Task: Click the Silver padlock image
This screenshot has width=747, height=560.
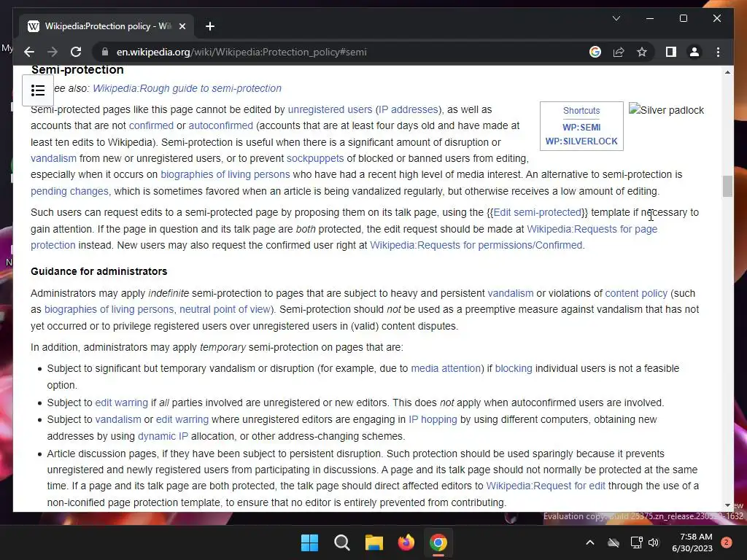Action: [666, 110]
